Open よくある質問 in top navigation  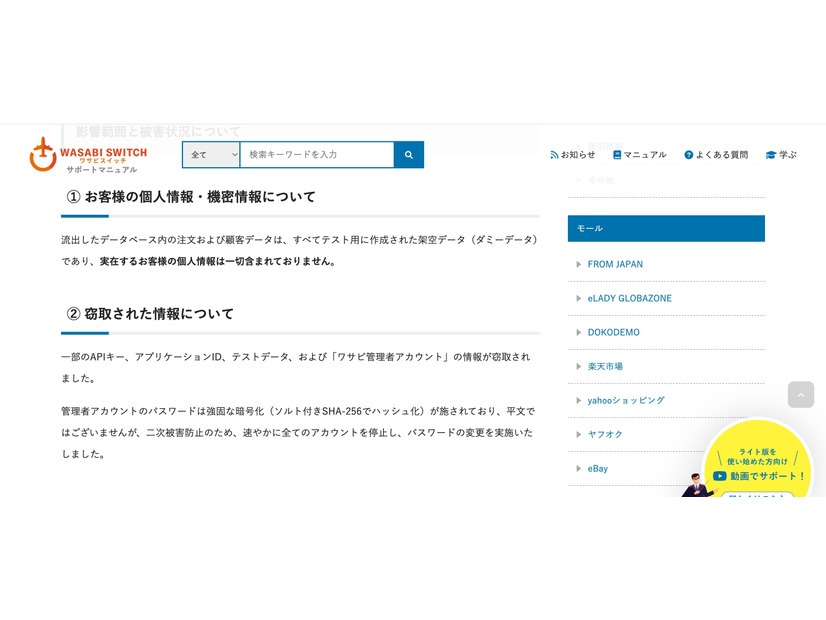click(x=722, y=154)
